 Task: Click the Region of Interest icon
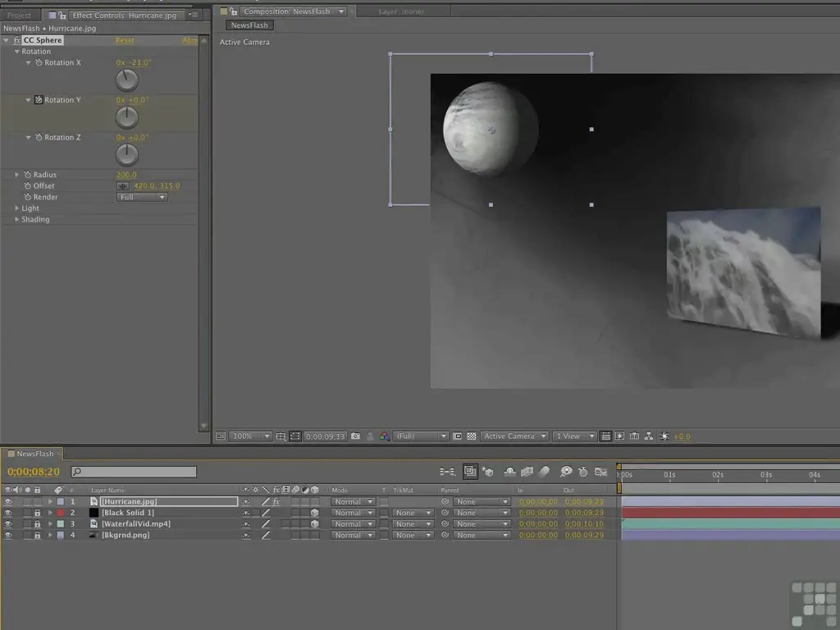(x=458, y=436)
